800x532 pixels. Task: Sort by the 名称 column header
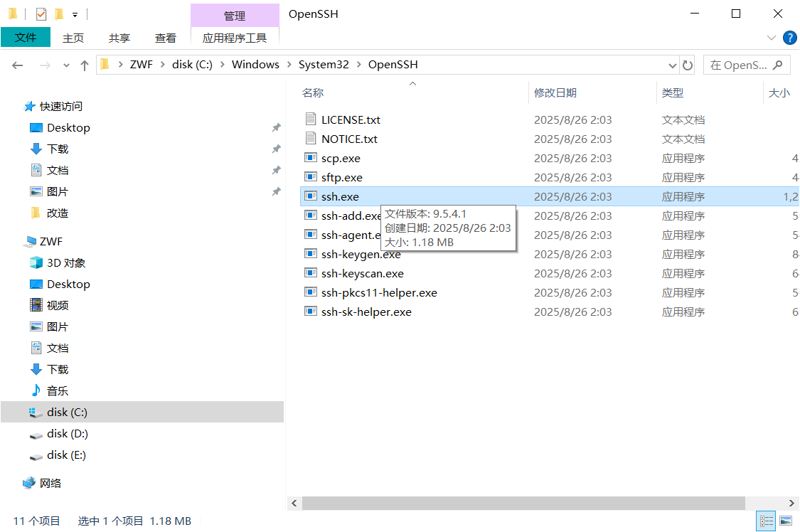[x=313, y=93]
